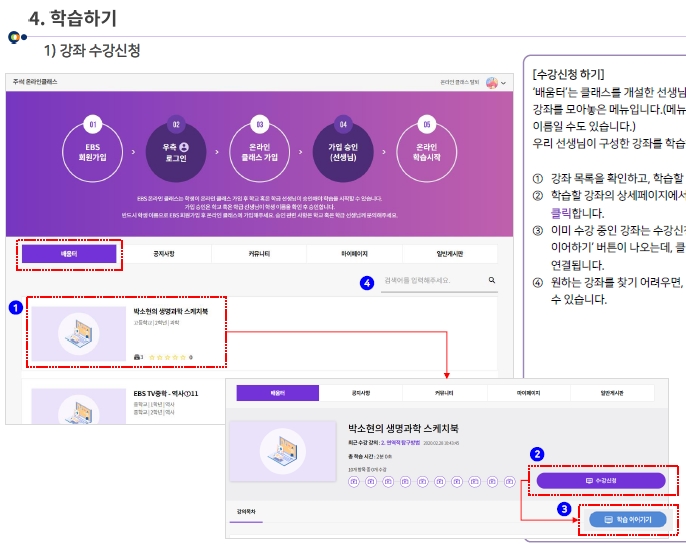This screenshot has width=686, height=545.
Task: Click the first lesson icon in the progress row
Action: pyautogui.click(x=354, y=482)
